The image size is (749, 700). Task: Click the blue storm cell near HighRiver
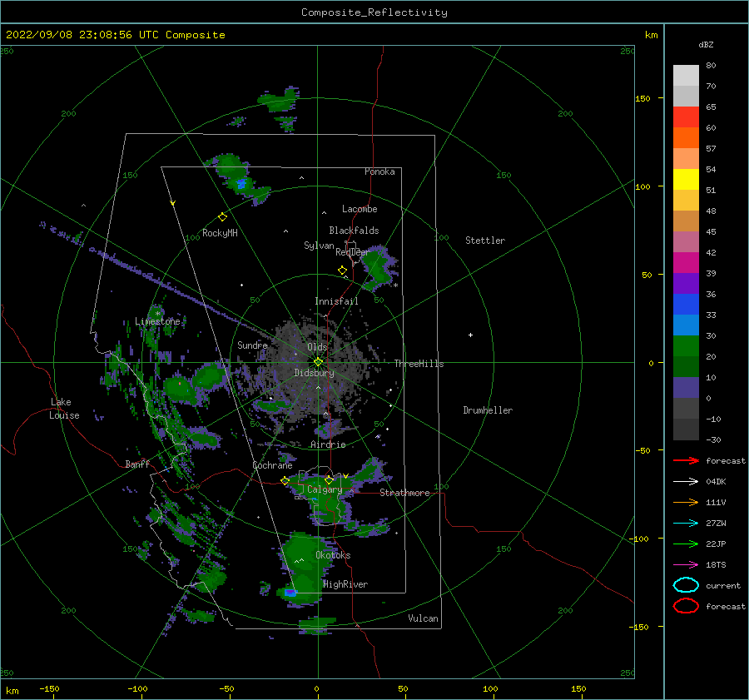290,593
